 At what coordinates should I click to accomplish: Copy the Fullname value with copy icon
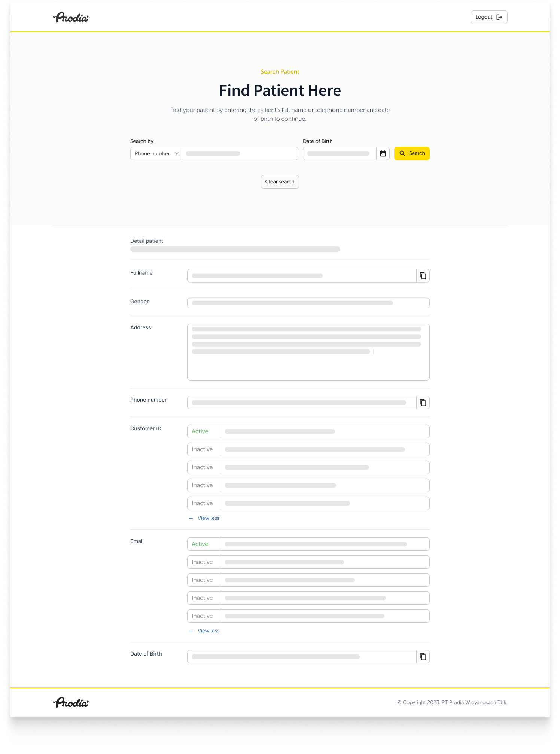pos(423,276)
